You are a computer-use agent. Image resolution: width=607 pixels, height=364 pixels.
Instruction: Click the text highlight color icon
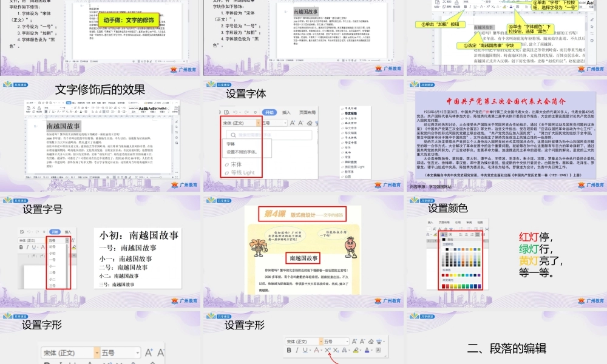click(356, 350)
